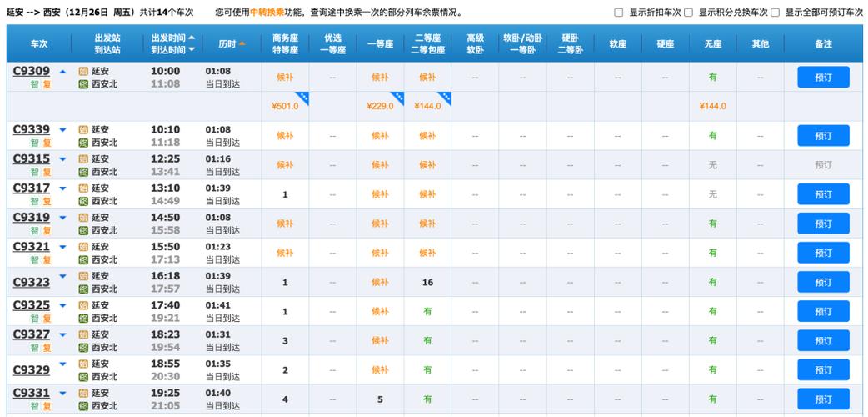Enable 显示折扣车次 checkbox
Screen dimensions: 868x417
619,13
